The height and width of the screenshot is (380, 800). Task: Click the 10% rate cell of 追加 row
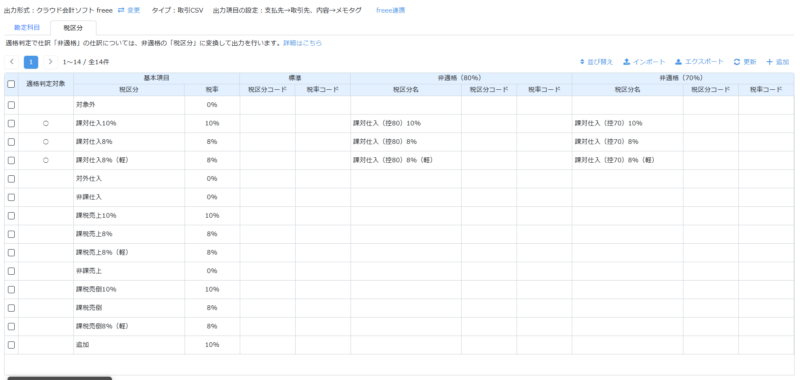click(x=212, y=345)
